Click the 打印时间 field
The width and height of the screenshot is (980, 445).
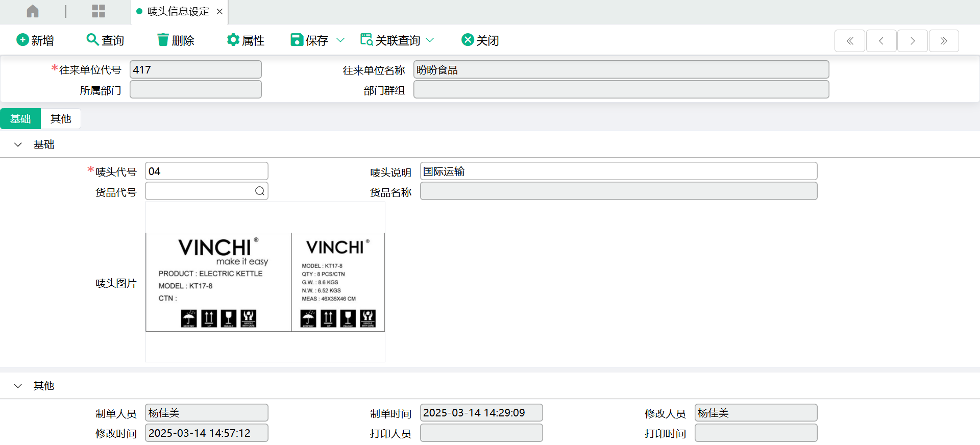[x=756, y=433]
